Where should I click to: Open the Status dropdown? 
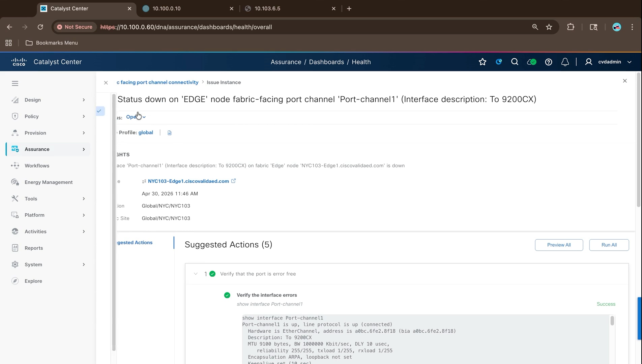(136, 117)
